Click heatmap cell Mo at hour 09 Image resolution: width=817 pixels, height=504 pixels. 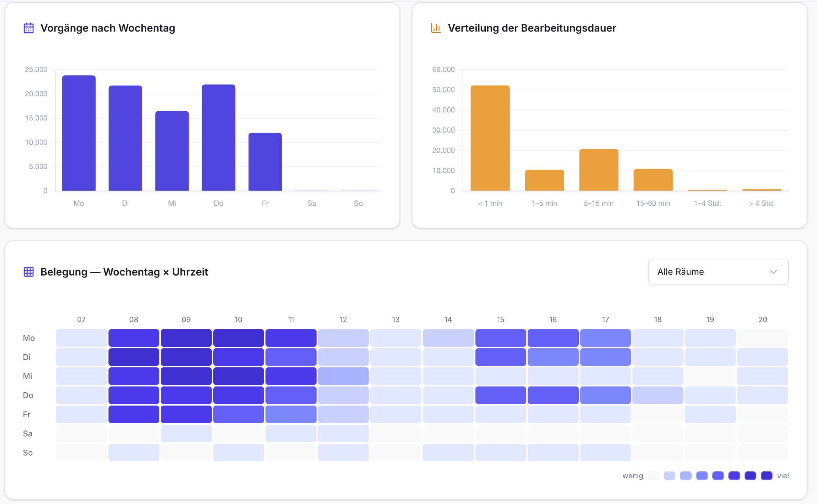click(x=186, y=338)
